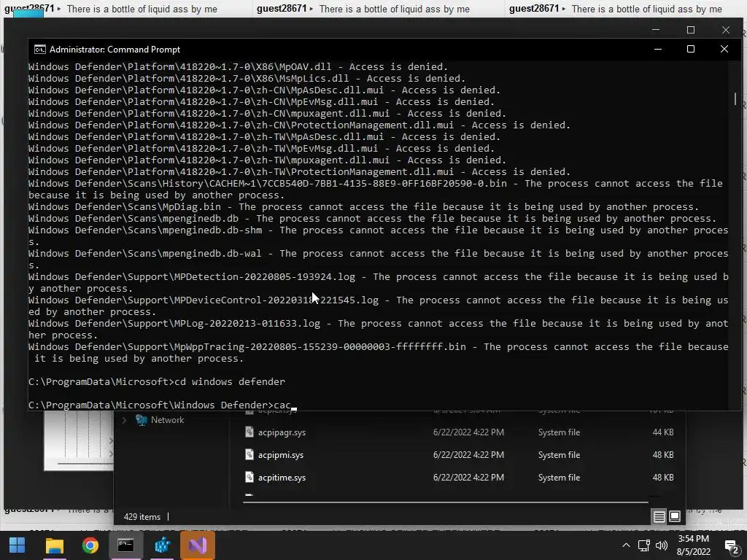Viewport: 747px width, 560px height.
Task: Open the blue taskbar app beside Command Prompt
Action: 162,545
